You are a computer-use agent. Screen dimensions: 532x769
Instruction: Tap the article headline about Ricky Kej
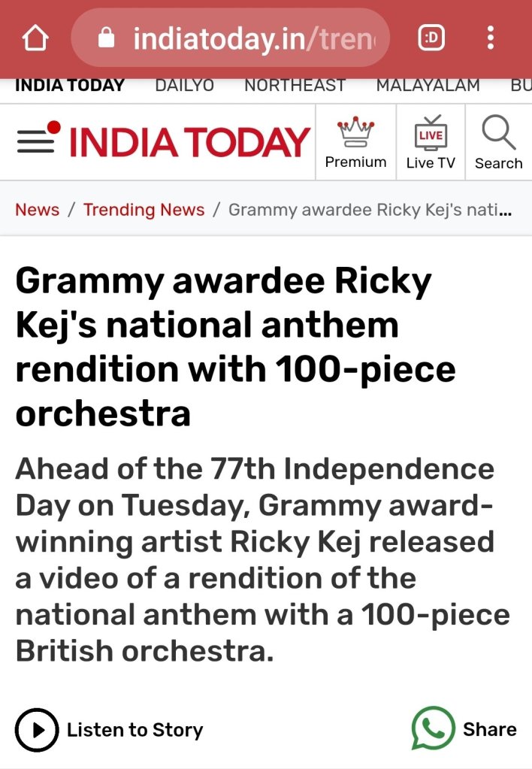pyautogui.click(x=235, y=347)
